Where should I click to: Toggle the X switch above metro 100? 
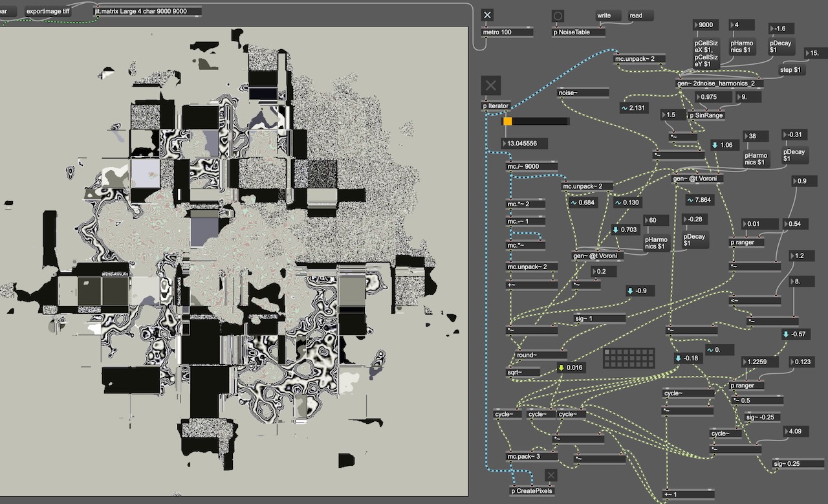pos(488,16)
